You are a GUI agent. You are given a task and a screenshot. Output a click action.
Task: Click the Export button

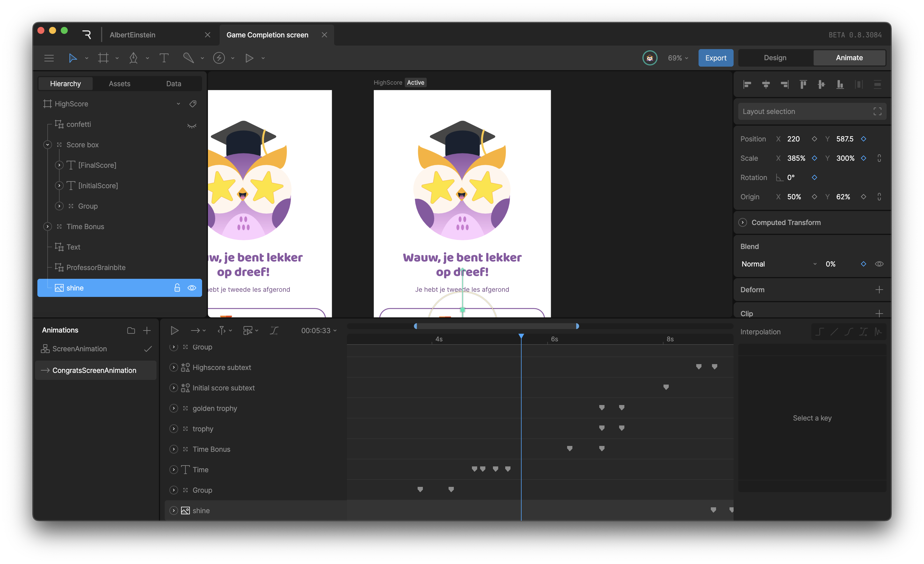[715, 58]
